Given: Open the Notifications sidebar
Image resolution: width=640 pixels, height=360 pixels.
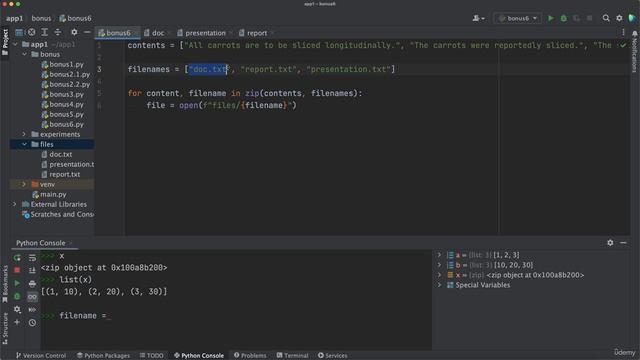Looking at the screenshot, I should (635, 52).
